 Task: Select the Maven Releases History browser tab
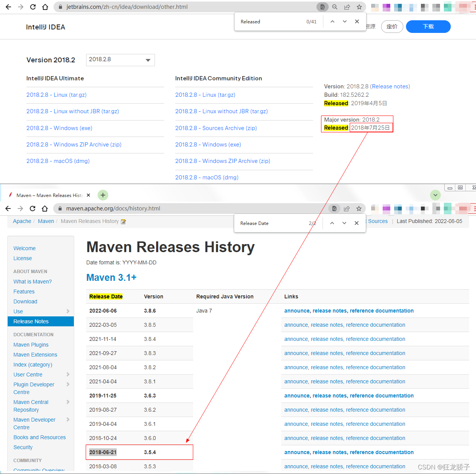tap(49, 195)
